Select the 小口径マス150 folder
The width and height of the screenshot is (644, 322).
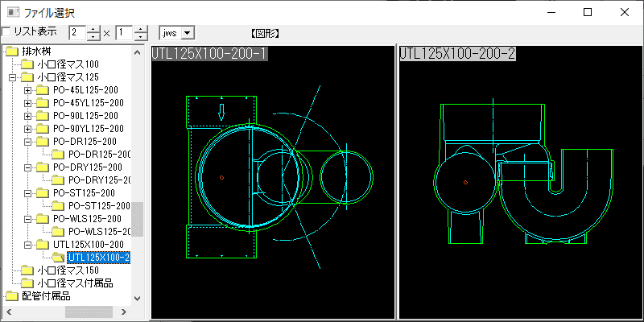pyautogui.click(x=68, y=270)
